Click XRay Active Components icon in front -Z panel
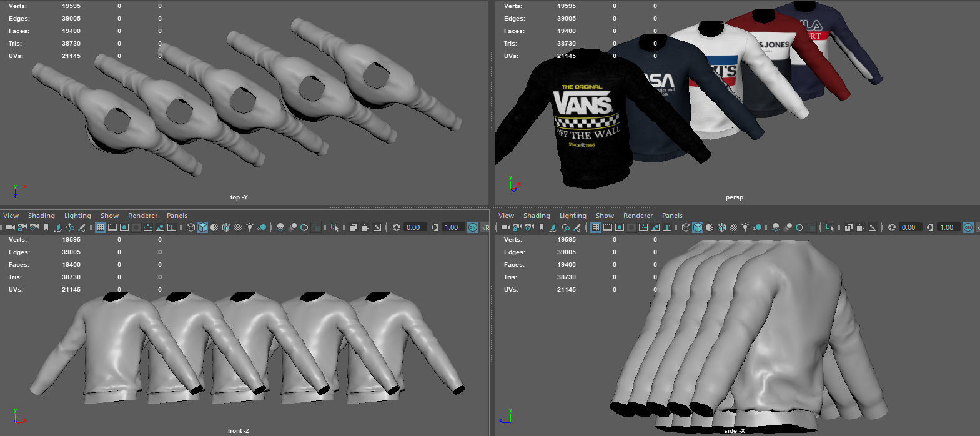The width and height of the screenshot is (980, 436). [x=365, y=227]
